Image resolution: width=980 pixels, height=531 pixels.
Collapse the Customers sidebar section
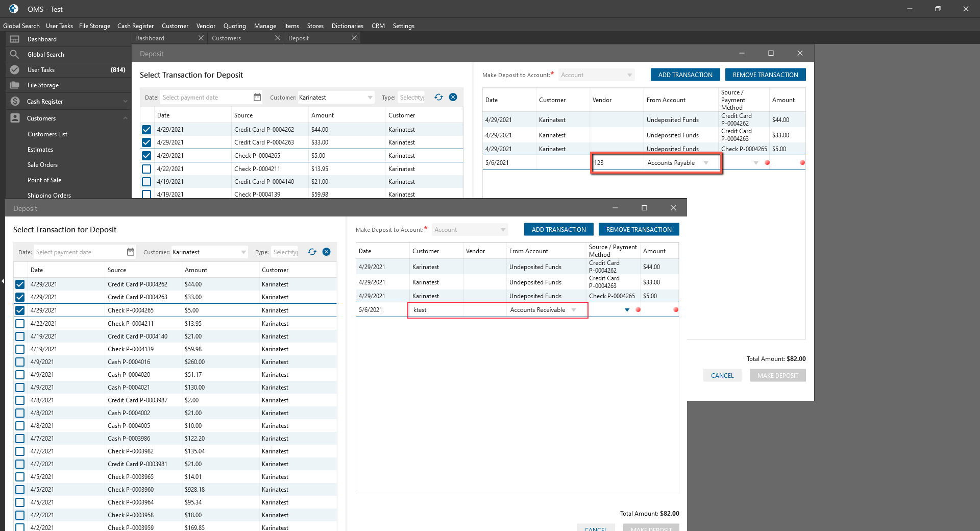(x=125, y=118)
